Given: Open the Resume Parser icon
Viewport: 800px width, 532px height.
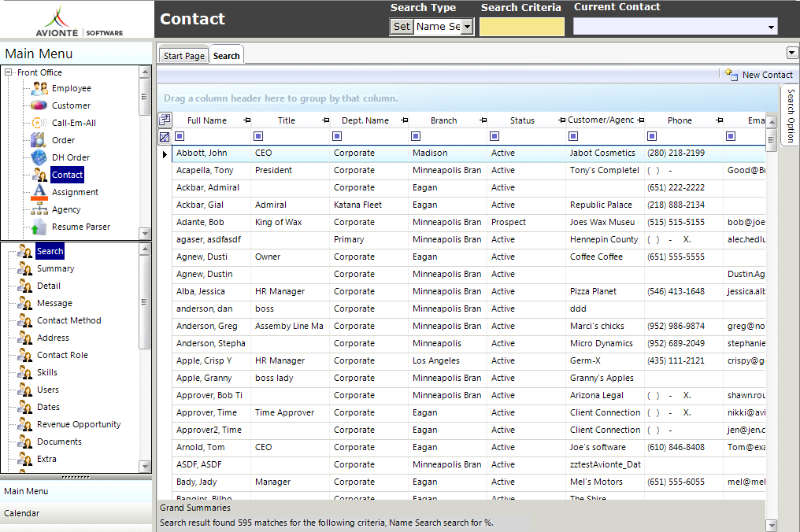Looking at the screenshot, I should [39, 227].
